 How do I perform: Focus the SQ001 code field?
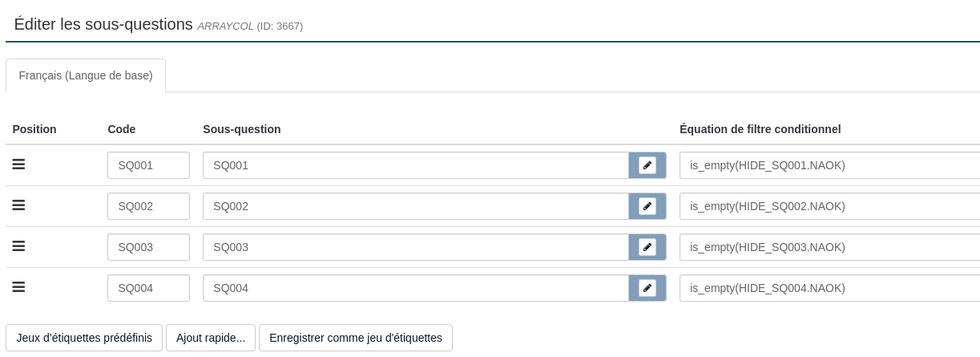(x=148, y=165)
